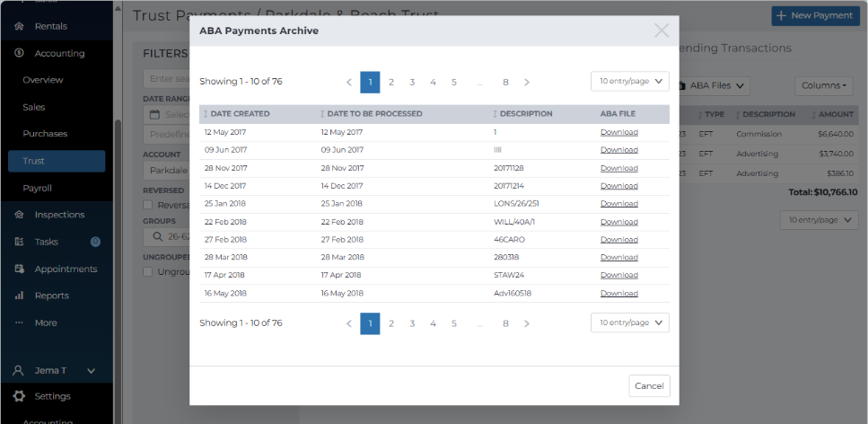Click the Tasks icon in sidebar
Screen dimensions: 868x424
point(19,242)
